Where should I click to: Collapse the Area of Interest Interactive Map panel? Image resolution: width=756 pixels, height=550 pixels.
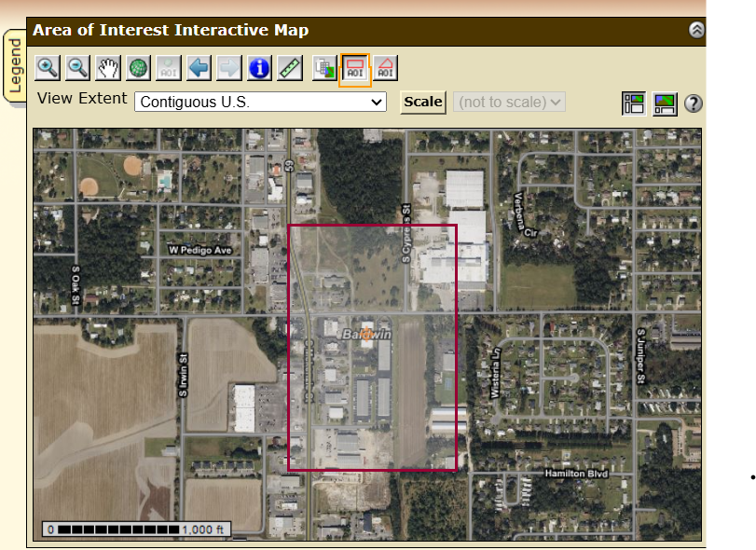pos(696,30)
